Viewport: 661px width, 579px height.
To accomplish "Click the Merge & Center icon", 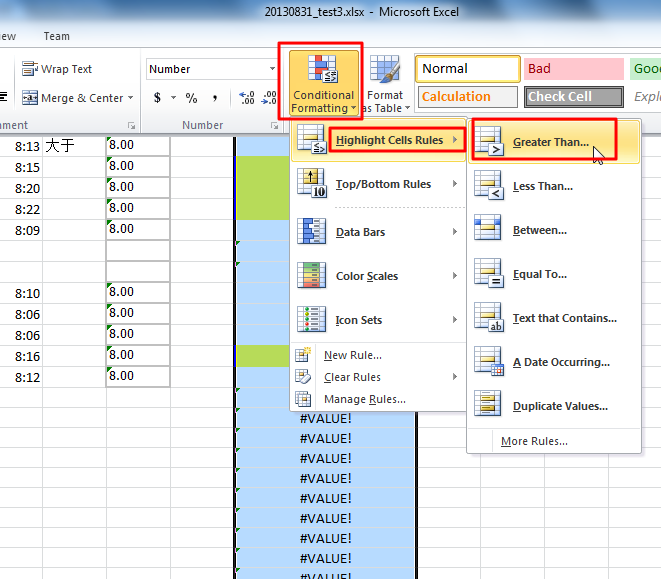I will click(30, 98).
